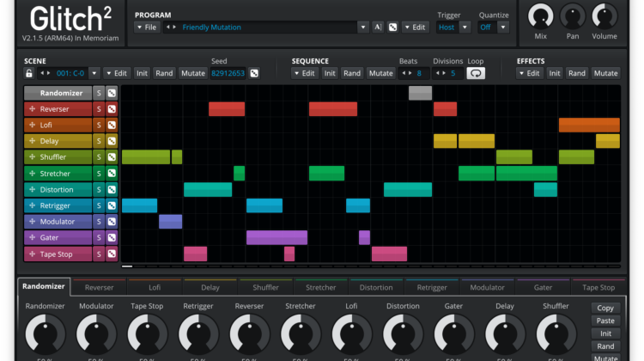This screenshot has height=361, width=644.
Task: Solo the Retrigger lane
Action: (99, 205)
